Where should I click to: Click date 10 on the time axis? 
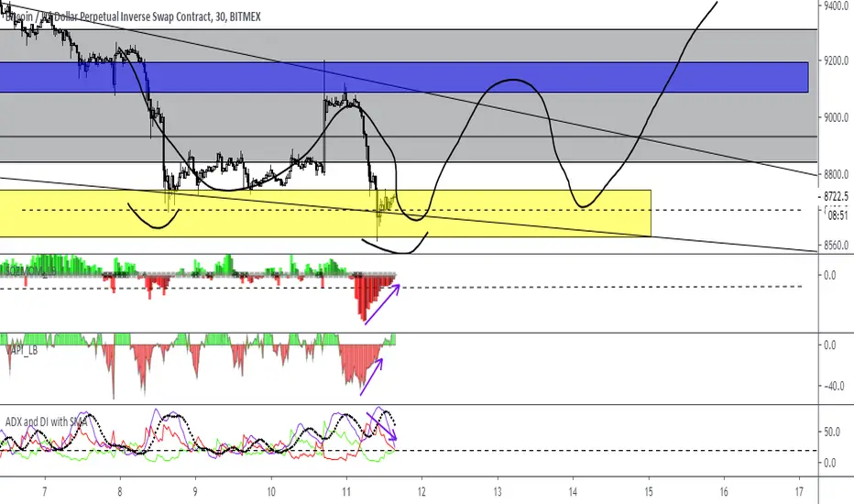click(271, 492)
